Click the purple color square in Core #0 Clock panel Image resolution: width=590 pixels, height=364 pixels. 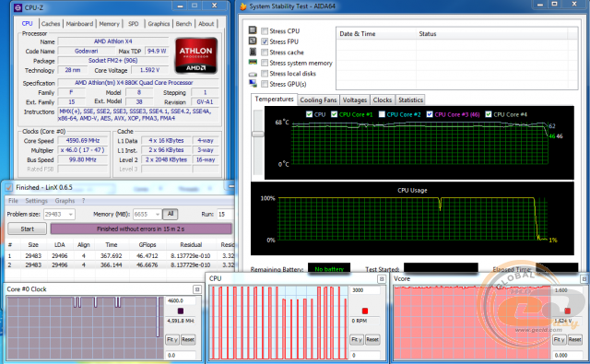[181, 311]
